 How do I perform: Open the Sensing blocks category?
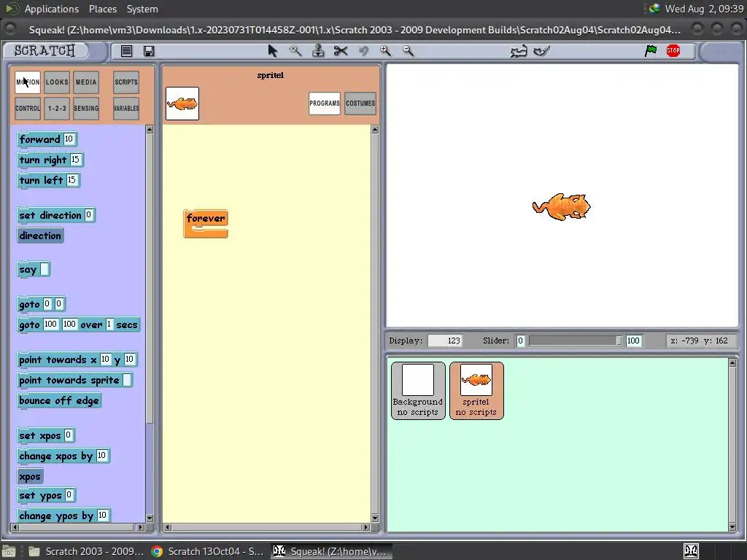tap(86, 108)
